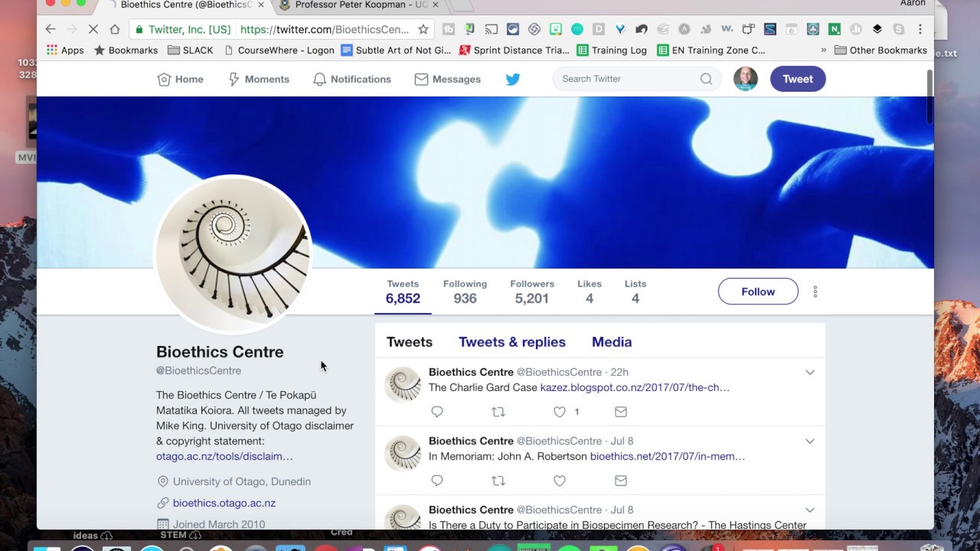Select Professor Peter Koopman browser tab
The image size is (980, 551).
tap(361, 5)
